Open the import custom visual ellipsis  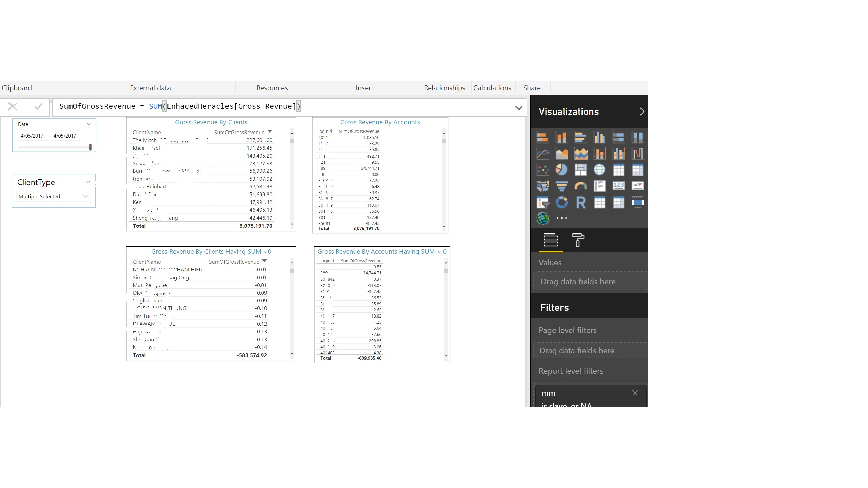tap(561, 218)
